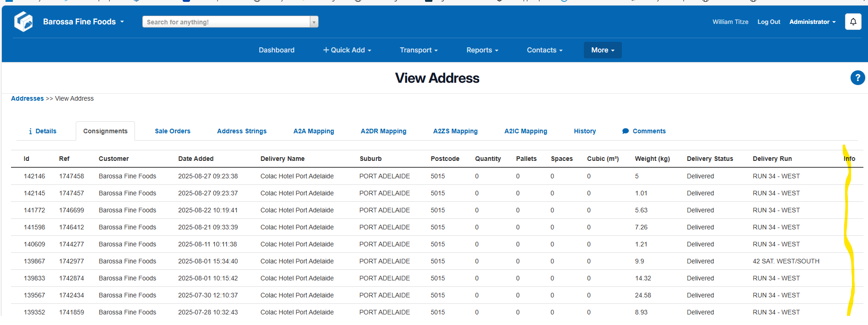Open the Quick Add menu

coord(347,50)
